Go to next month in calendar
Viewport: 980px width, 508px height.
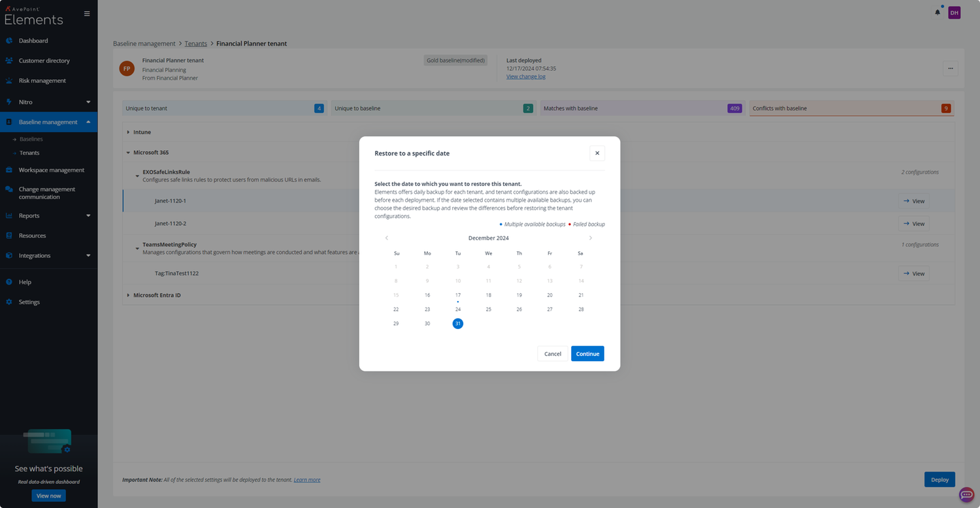(591, 238)
